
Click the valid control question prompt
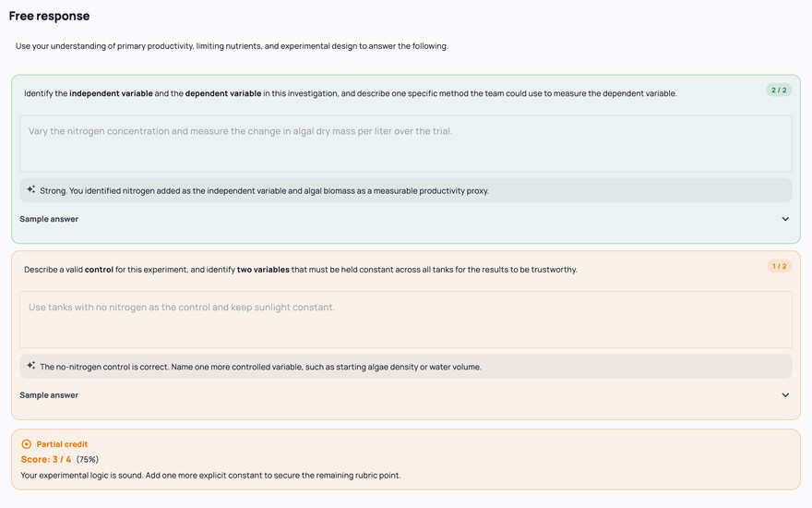(301, 270)
